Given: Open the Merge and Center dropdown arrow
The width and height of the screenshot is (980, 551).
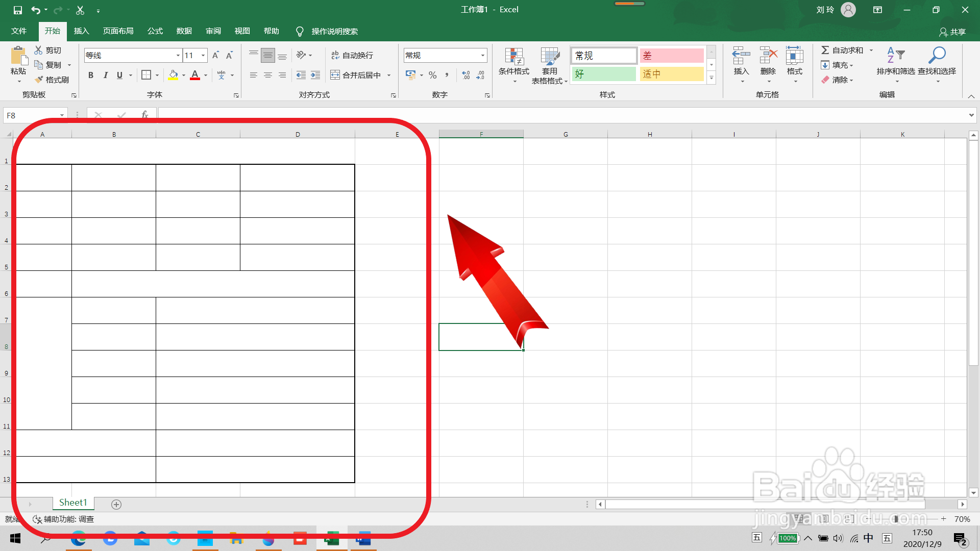Looking at the screenshot, I should point(389,75).
